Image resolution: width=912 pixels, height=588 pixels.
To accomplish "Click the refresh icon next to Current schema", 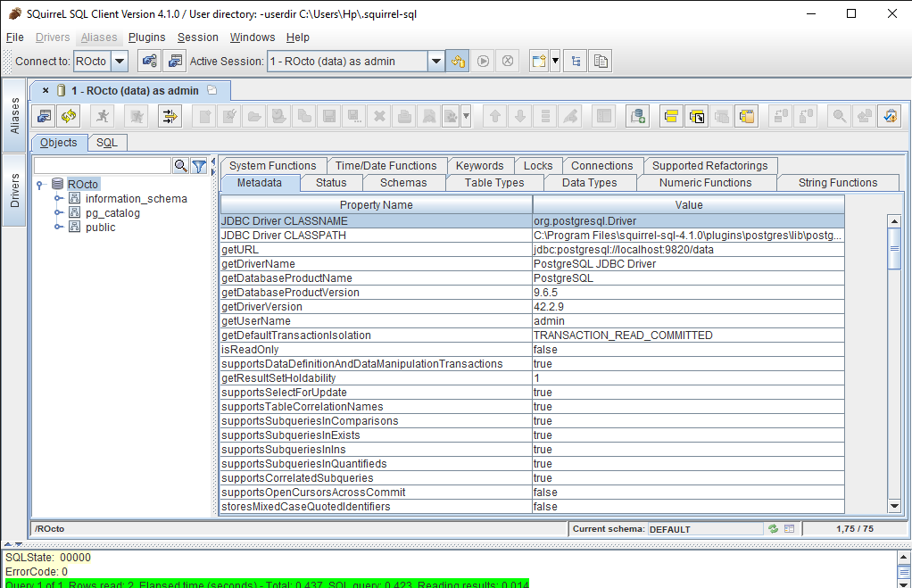I will coord(773,529).
